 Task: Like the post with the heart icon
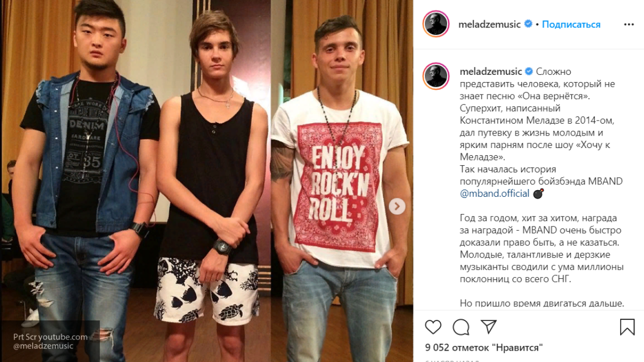point(433,327)
